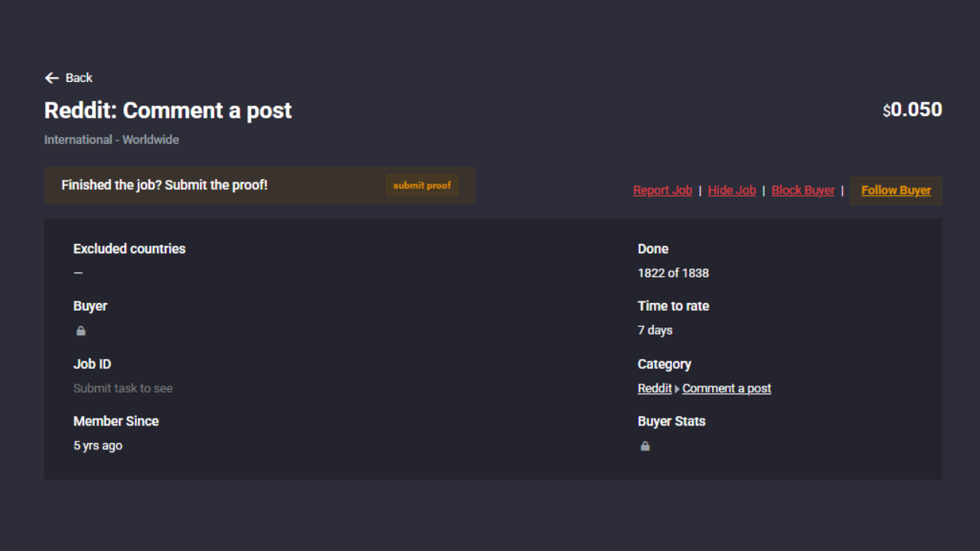Click the Back arrow icon
Image resolution: width=980 pixels, height=551 pixels.
51,78
